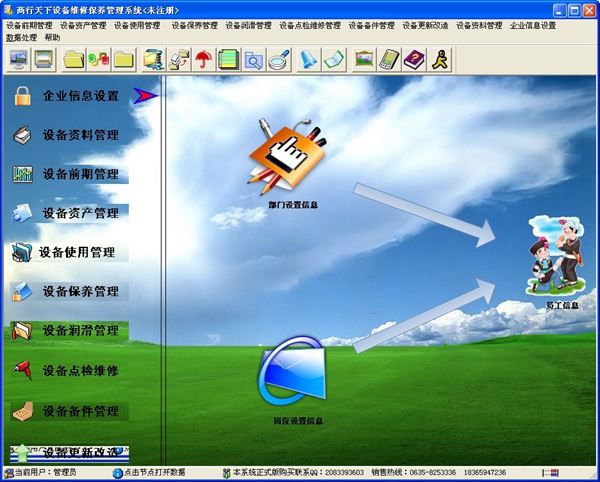Click the blue desktop monitor toolbar icon
Image resolution: width=600 pixels, height=482 pixels.
pos(18,59)
